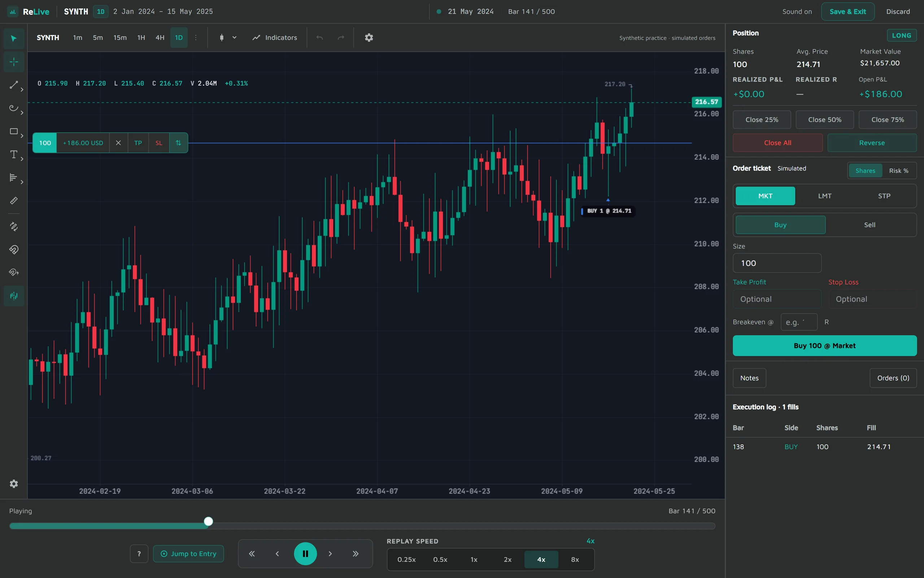Set replay speed to 0.25x

tap(406, 559)
